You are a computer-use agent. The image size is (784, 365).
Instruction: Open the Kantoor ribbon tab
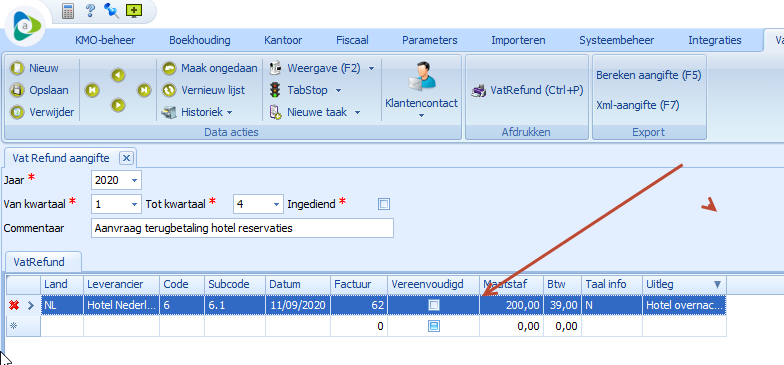(x=283, y=40)
